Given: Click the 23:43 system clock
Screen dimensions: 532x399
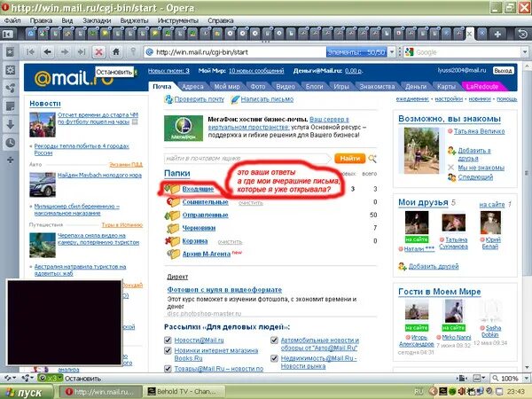Looking at the screenshot, I should point(516,392).
